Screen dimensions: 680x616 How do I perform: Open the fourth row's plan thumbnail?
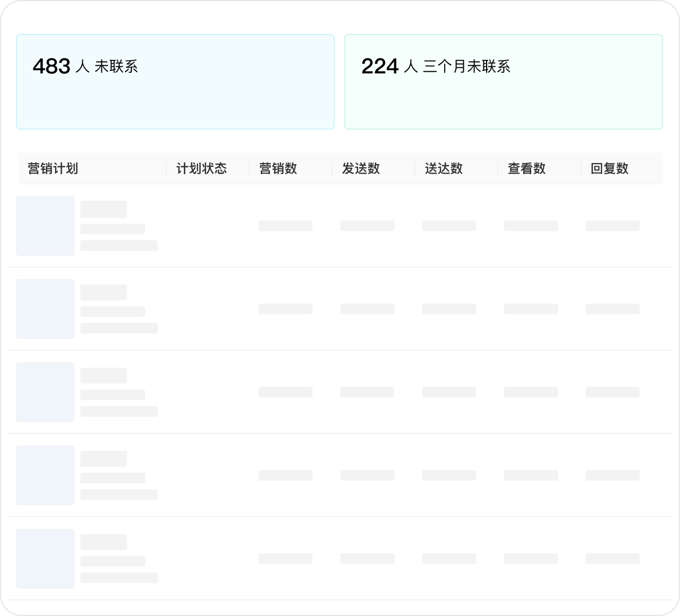[x=45, y=475]
